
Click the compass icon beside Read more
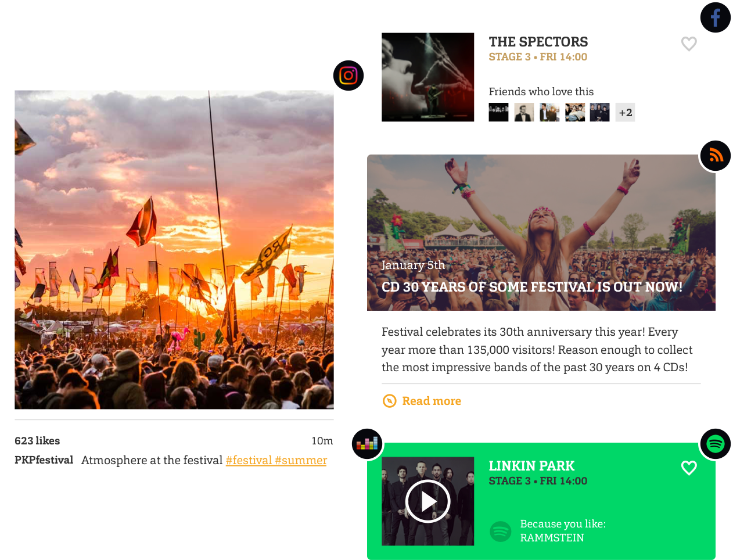(389, 401)
